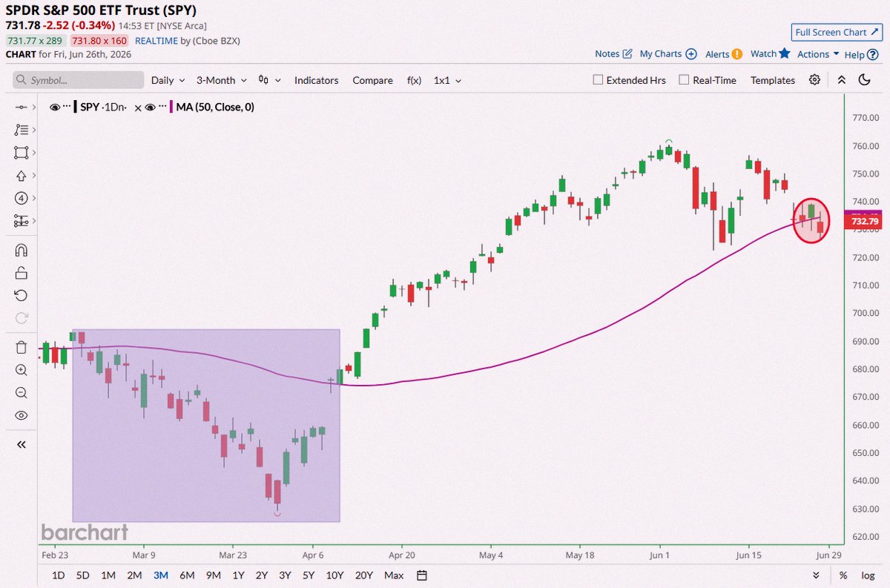Open the candlestick chart type dropdown
Viewport: 890px width, 588px height.
pyautogui.click(x=270, y=80)
